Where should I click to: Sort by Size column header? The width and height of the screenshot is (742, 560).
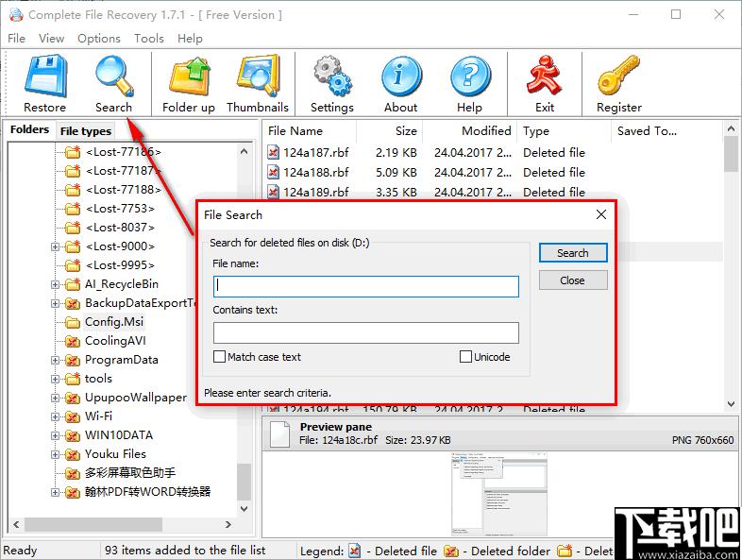click(x=390, y=130)
